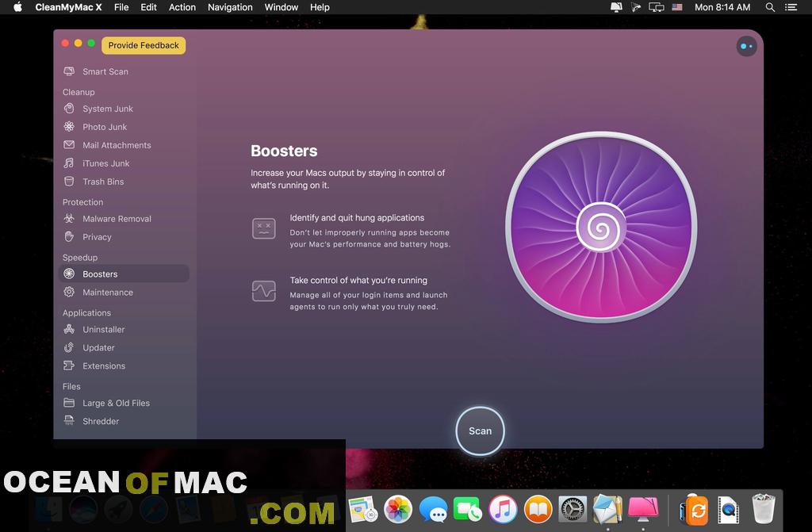The height and width of the screenshot is (532, 812).
Task: Open the CleanMyMac X app menu
Action: 68,7
